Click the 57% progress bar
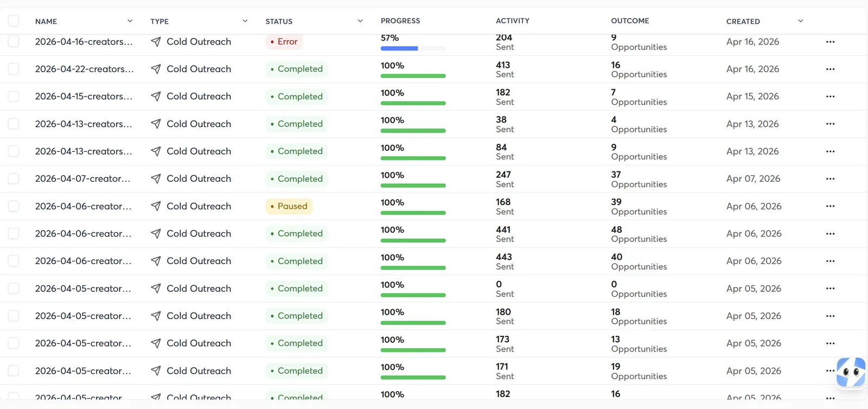The image size is (868, 409). (x=413, y=48)
